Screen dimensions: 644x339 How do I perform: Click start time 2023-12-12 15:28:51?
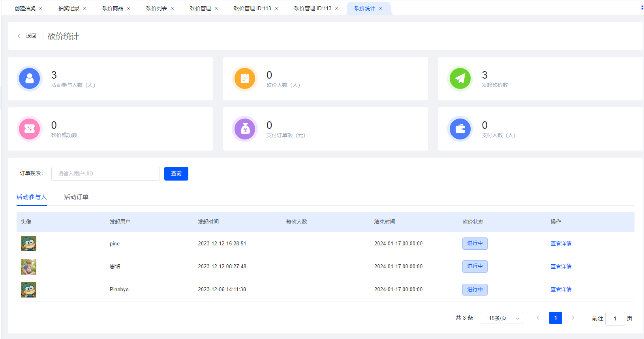(x=222, y=243)
